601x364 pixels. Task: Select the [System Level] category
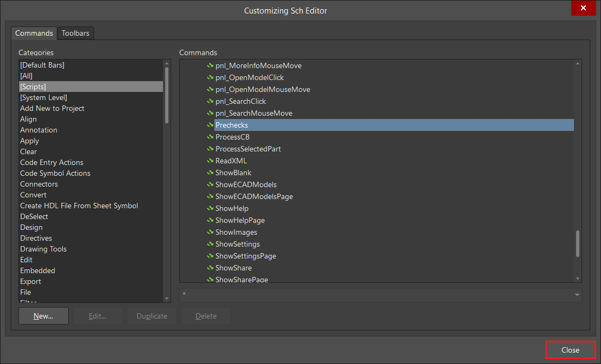[x=43, y=97]
